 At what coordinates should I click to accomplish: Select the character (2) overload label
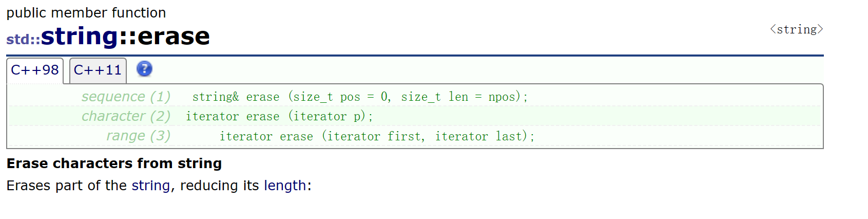click(x=126, y=116)
